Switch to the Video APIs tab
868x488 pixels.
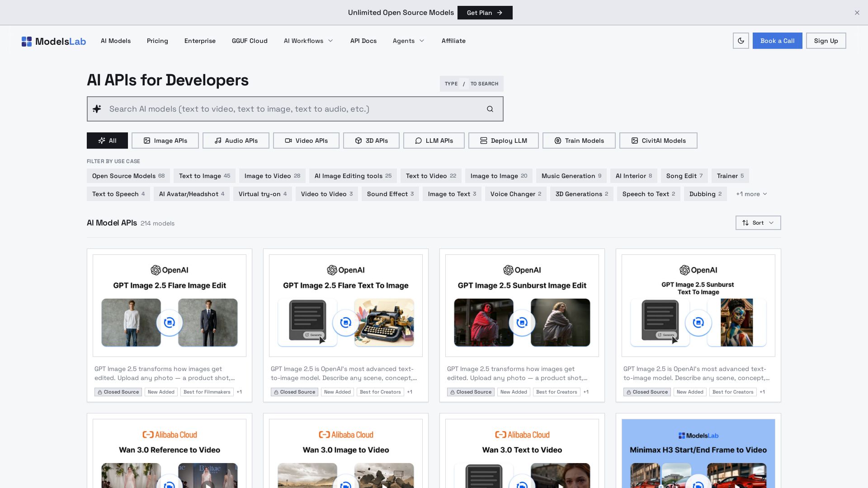[x=306, y=141]
